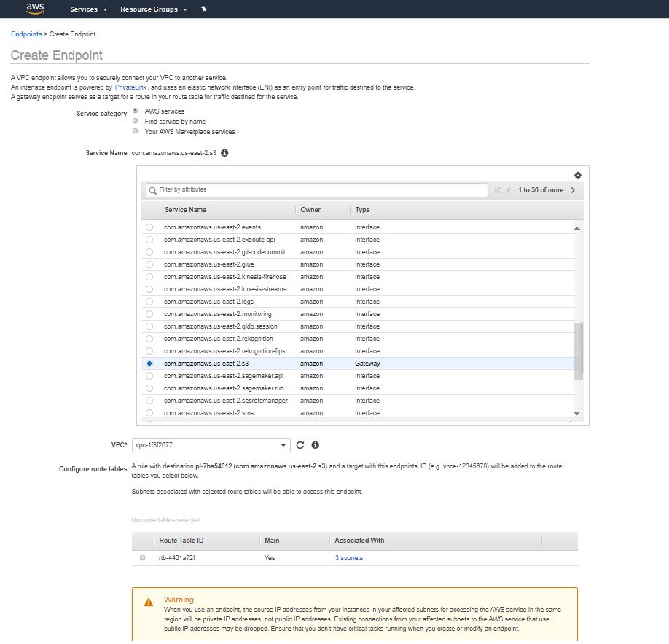
Task: Open the pinned shortcuts flag icon
Action: pos(203,9)
